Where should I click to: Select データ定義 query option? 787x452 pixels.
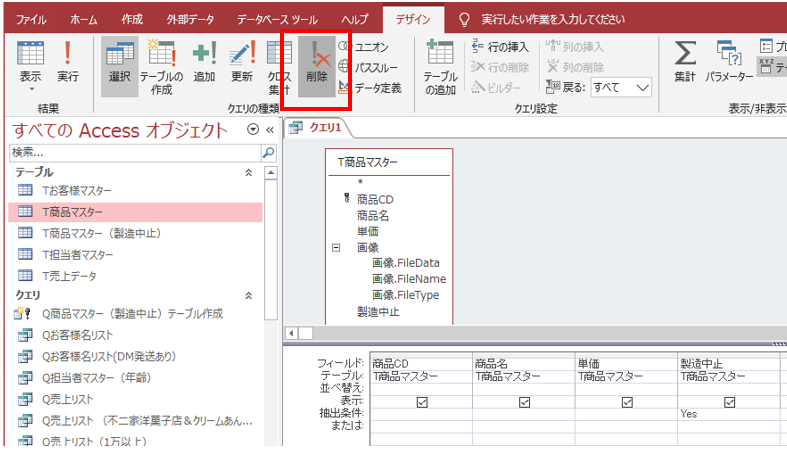[x=370, y=88]
